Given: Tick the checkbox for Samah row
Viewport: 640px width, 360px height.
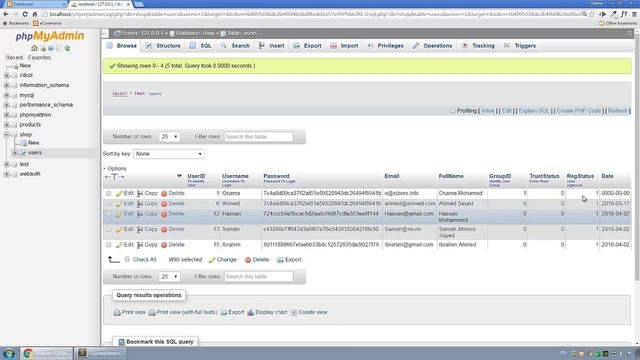Looking at the screenshot, I should (x=109, y=229).
